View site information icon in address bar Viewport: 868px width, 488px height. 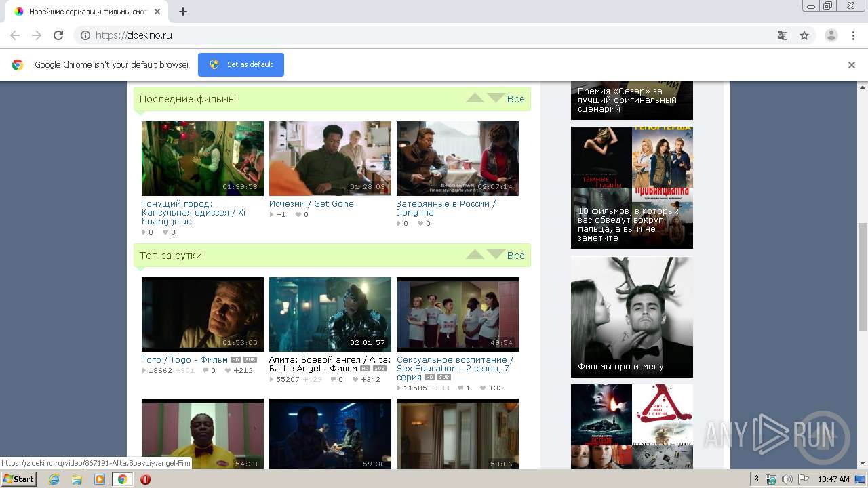pyautogui.click(x=85, y=35)
